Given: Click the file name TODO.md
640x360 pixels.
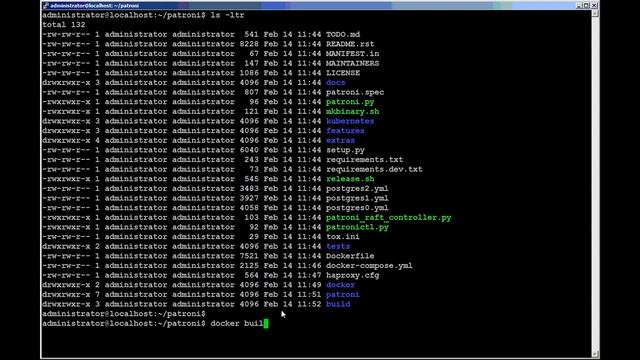Looking at the screenshot, I should point(343,35).
